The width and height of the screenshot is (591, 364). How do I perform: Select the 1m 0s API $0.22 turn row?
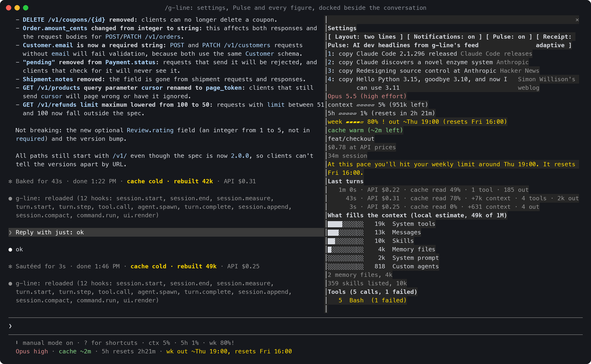click(x=434, y=190)
